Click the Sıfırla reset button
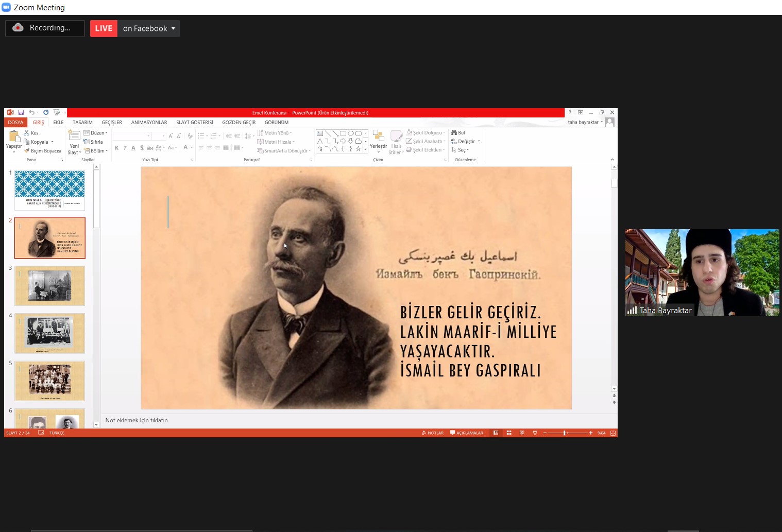Image resolution: width=782 pixels, height=532 pixels. click(94, 142)
